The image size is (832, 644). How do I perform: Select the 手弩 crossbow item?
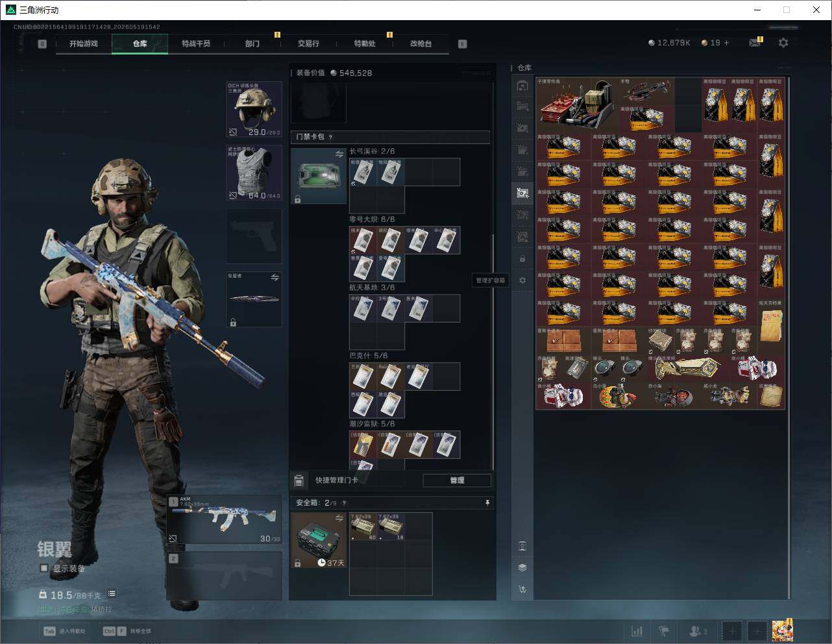click(x=646, y=91)
